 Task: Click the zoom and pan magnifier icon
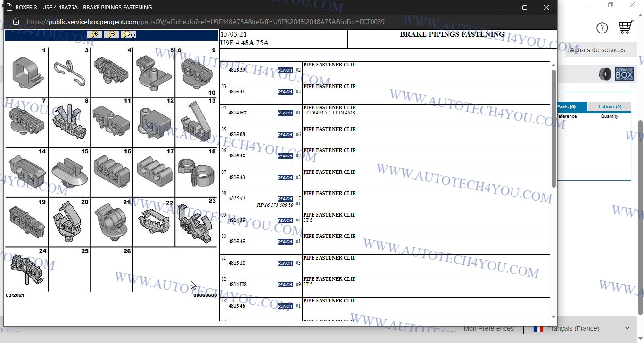[129, 34]
